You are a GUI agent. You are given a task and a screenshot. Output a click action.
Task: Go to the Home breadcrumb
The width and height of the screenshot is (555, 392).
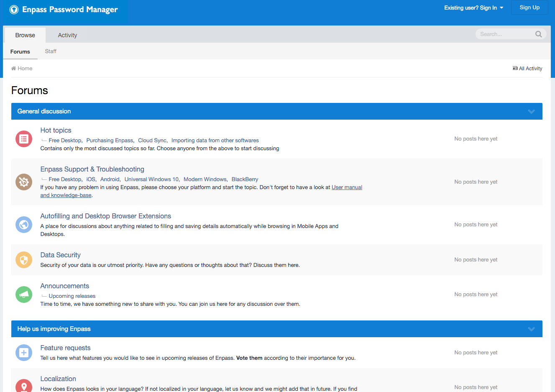(25, 69)
